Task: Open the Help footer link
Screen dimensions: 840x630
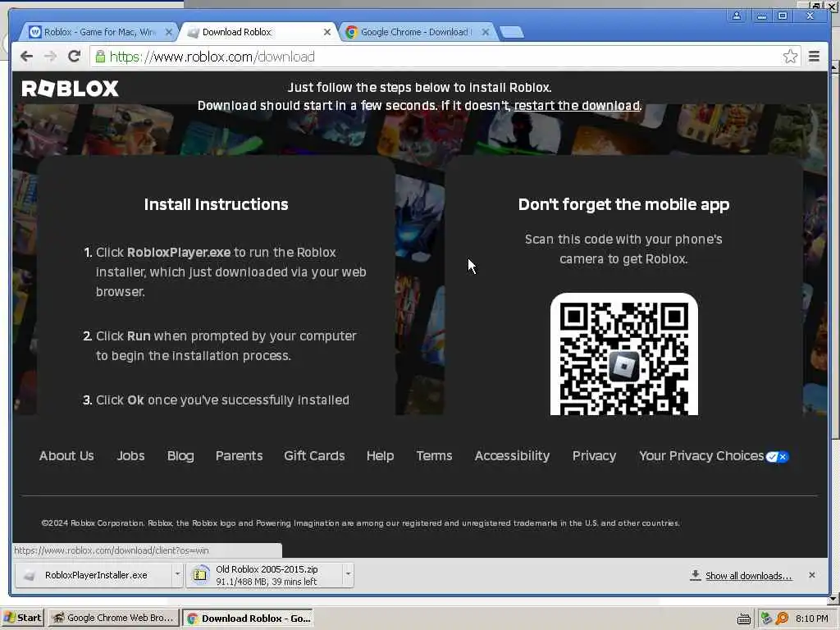Action: point(381,456)
